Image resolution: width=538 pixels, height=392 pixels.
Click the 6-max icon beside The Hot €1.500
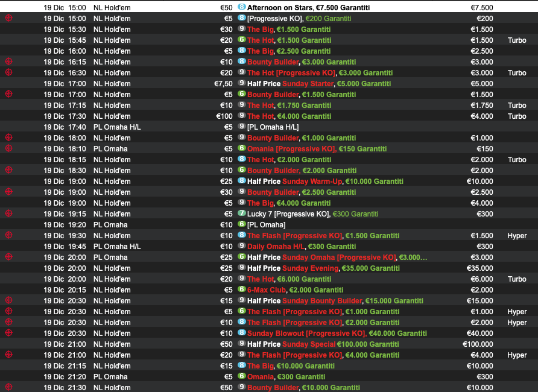[241, 39]
